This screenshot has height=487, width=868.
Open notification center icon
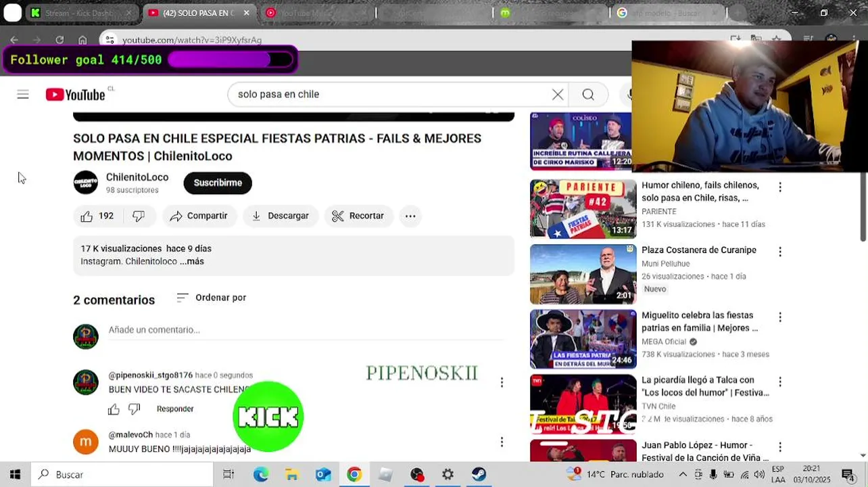(848, 475)
